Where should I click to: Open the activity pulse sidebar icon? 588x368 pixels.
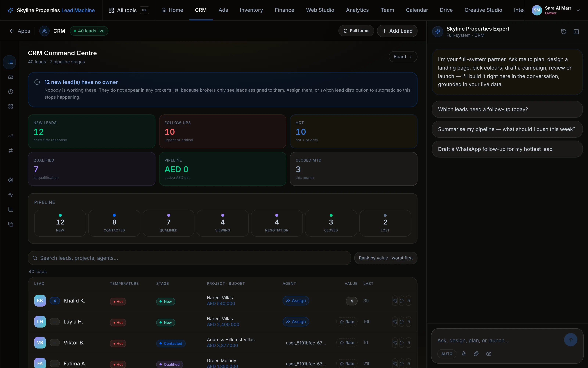[10, 195]
